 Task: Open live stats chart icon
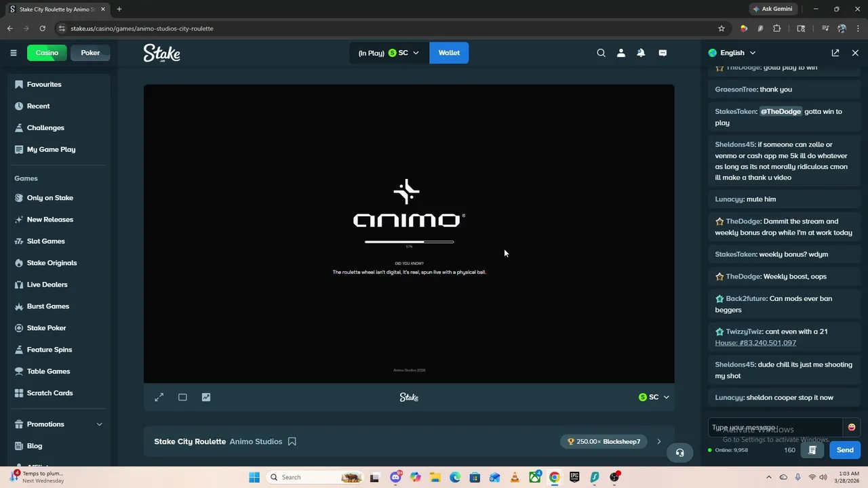(x=206, y=397)
